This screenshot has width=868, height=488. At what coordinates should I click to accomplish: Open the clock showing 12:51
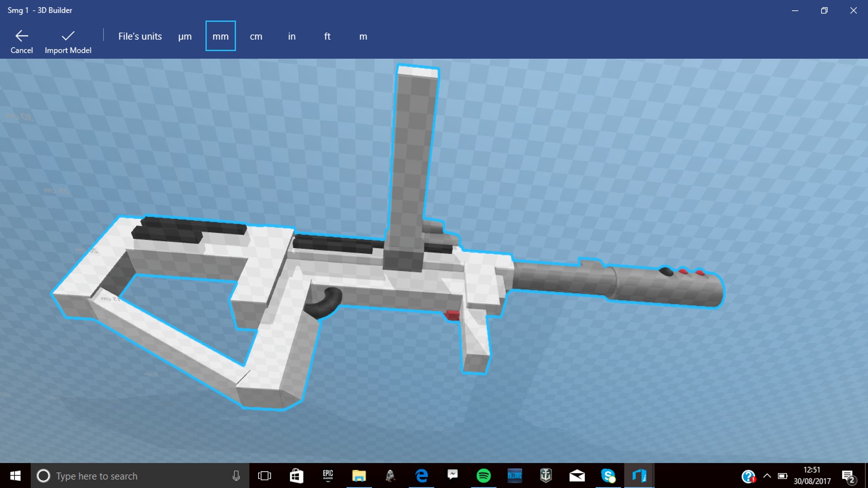point(812,476)
